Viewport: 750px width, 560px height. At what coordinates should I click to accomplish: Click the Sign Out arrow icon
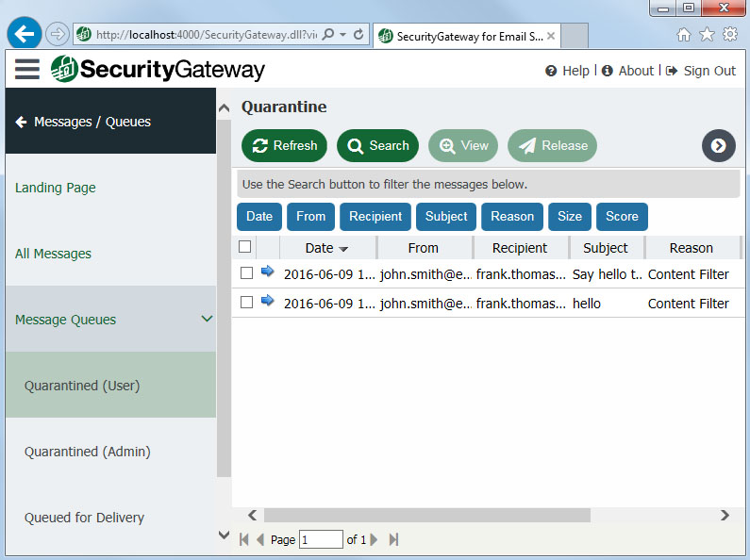tap(672, 71)
